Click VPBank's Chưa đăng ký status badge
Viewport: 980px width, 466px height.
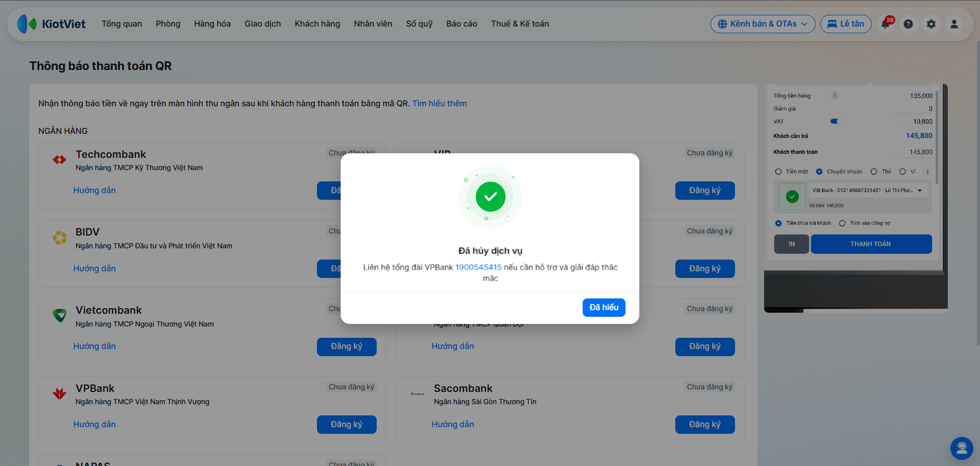click(x=351, y=387)
